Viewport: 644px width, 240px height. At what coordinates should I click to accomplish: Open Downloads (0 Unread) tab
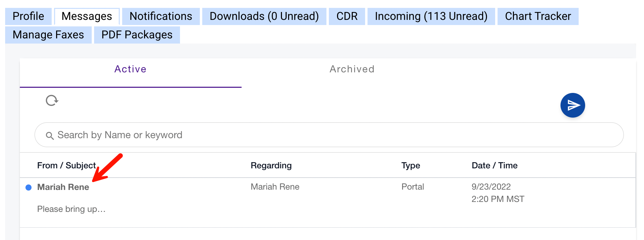click(x=264, y=16)
